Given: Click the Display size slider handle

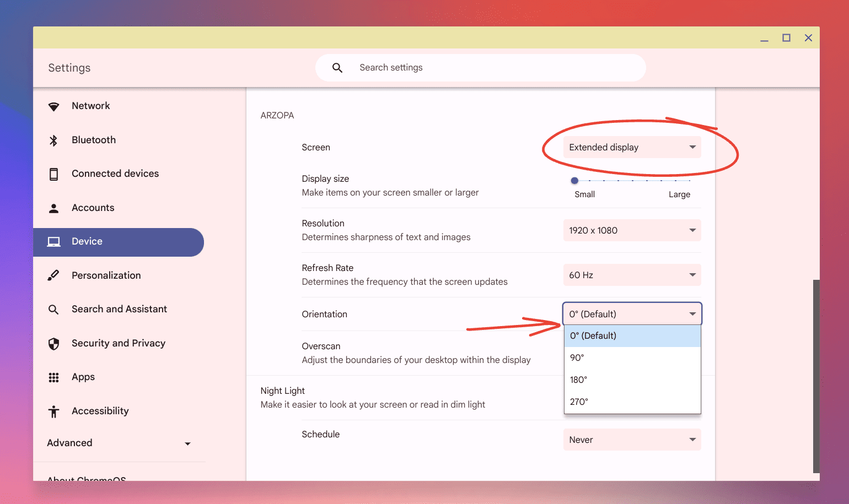Looking at the screenshot, I should [x=574, y=181].
